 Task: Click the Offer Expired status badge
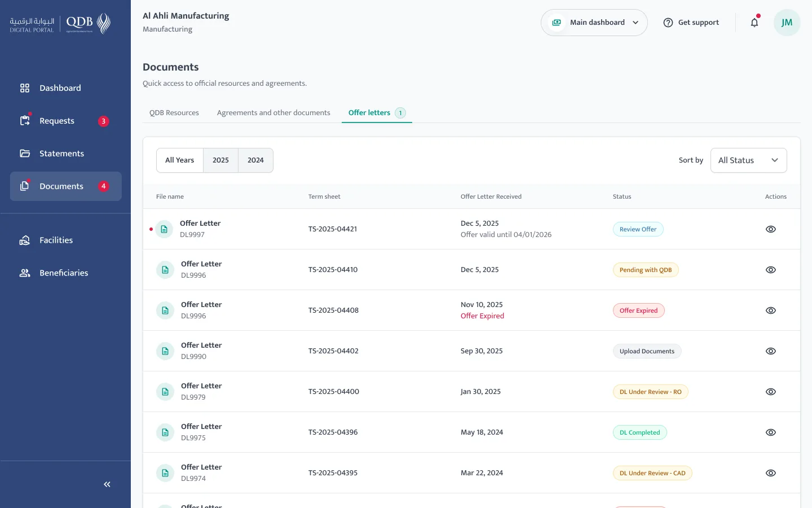click(639, 310)
